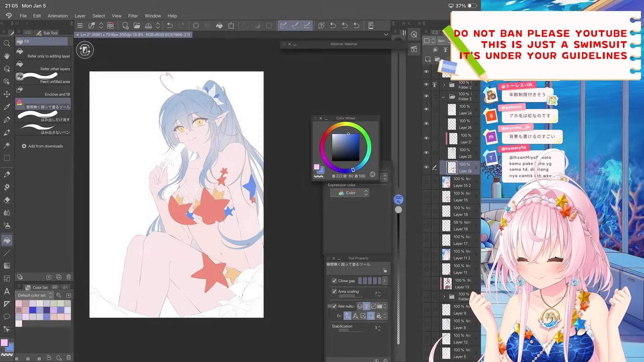Open the Filter menu

coord(133,16)
